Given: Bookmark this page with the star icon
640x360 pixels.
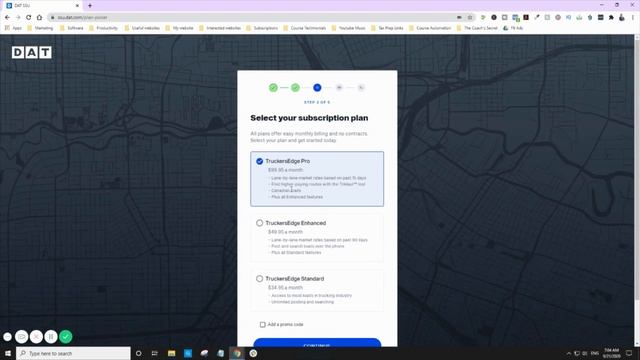Looking at the screenshot, I should point(470,18).
